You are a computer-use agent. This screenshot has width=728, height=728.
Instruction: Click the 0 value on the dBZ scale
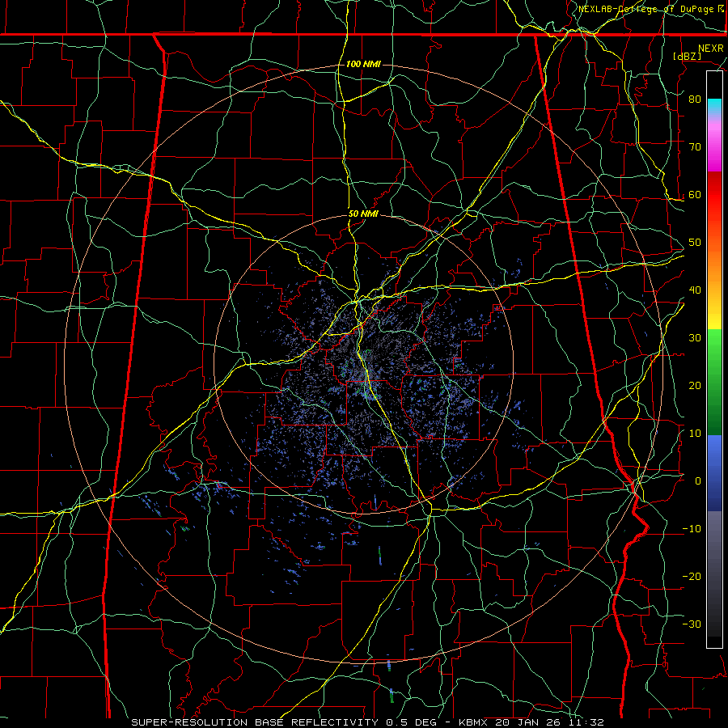698,481
